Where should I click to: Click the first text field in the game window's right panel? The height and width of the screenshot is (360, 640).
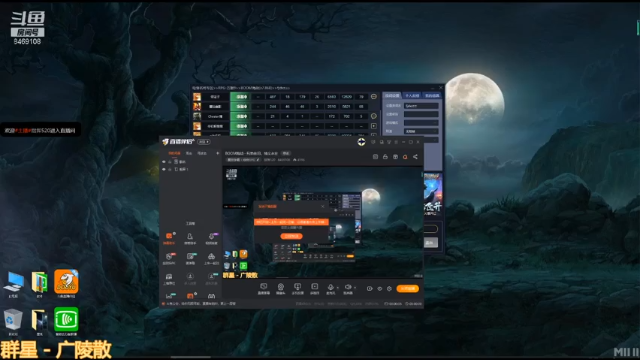pyautogui.click(x=421, y=106)
